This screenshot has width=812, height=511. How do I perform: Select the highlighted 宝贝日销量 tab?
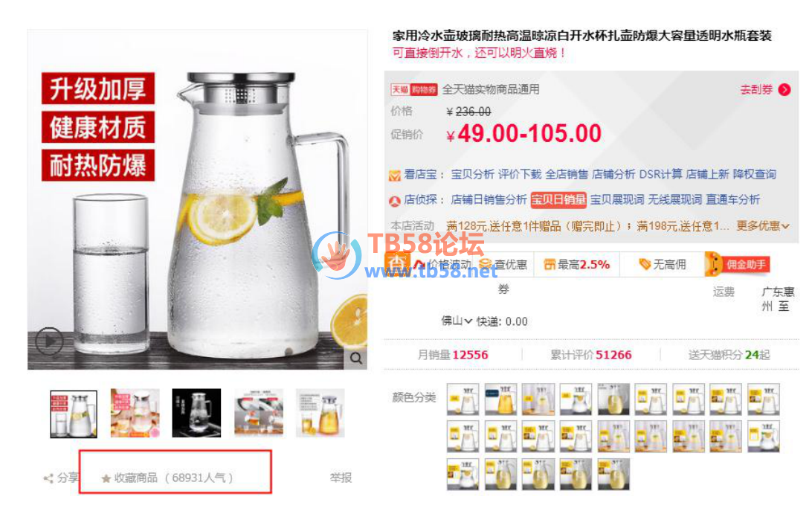(x=558, y=199)
